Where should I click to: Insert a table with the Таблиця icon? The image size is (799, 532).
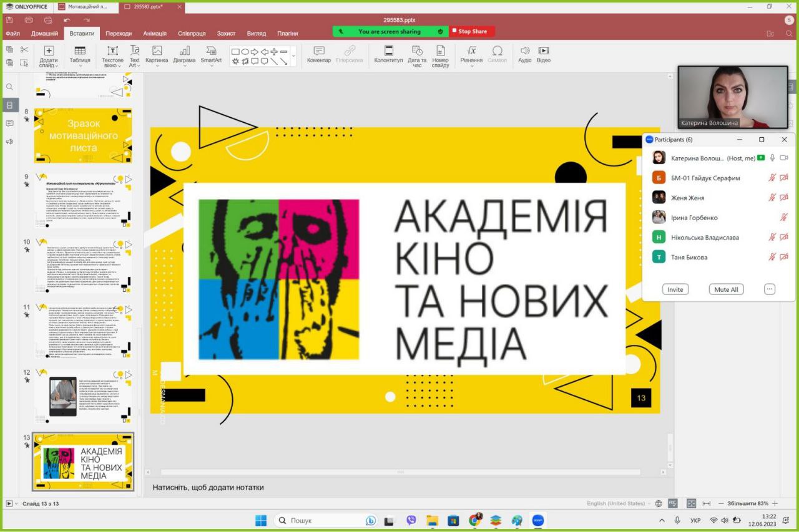[x=80, y=56]
